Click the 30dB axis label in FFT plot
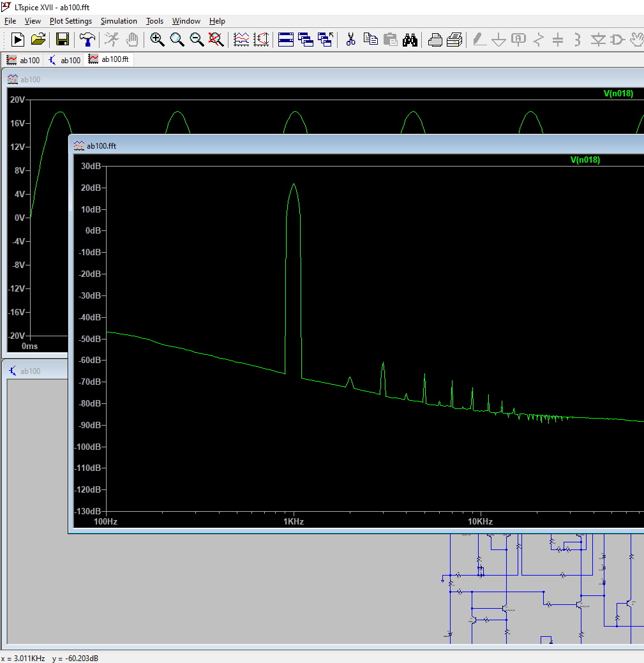This screenshot has height=663, width=644. click(91, 166)
